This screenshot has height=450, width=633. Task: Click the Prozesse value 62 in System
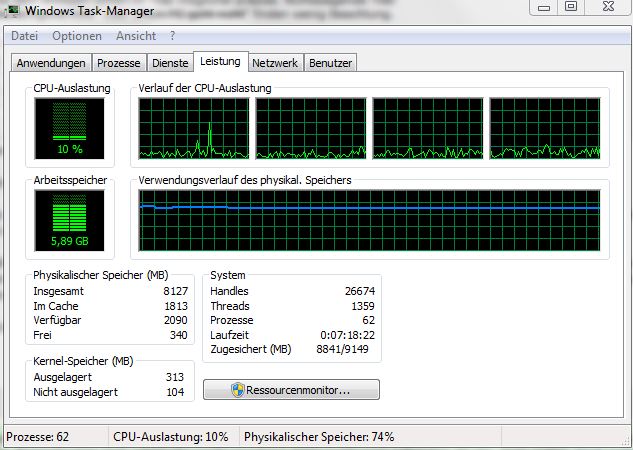point(369,320)
